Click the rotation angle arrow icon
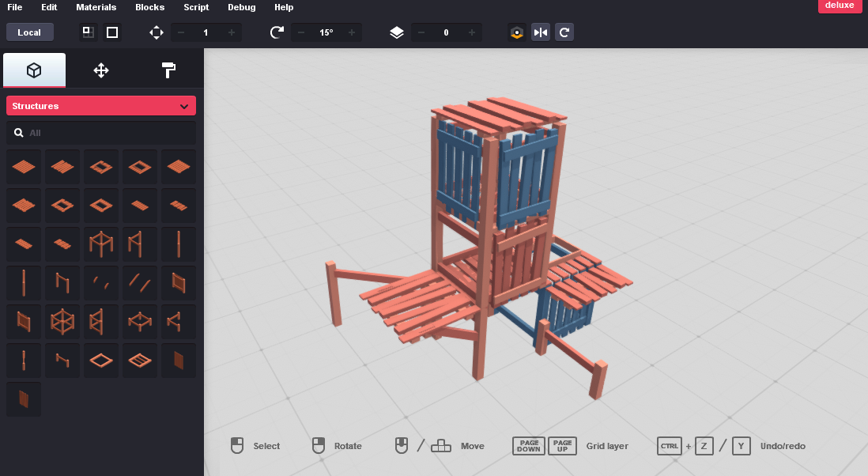 coord(277,32)
